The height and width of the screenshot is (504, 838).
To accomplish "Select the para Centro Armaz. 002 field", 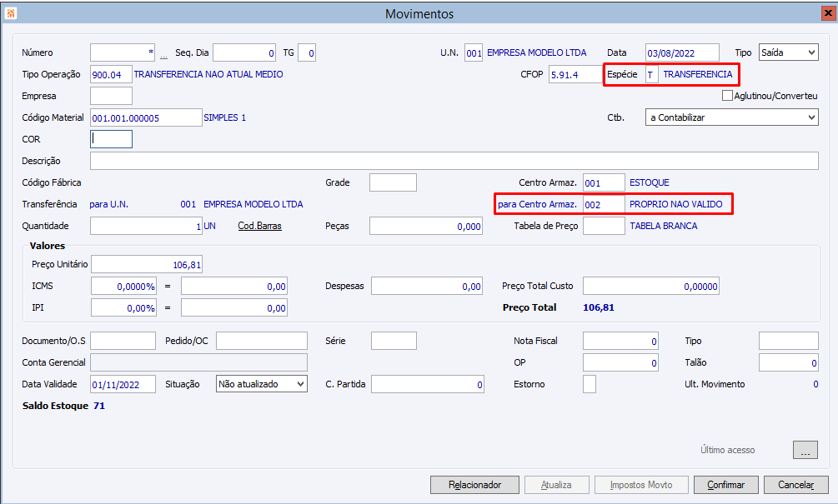I will 604,204.
